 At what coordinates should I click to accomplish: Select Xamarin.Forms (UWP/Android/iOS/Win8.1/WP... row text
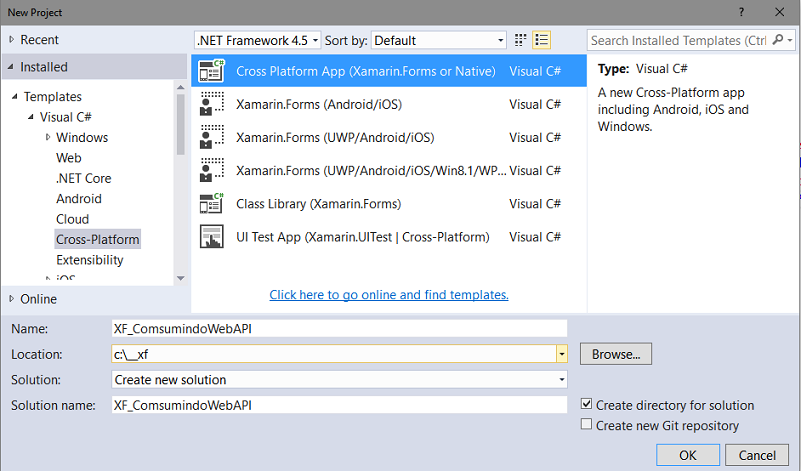pos(371,171)
